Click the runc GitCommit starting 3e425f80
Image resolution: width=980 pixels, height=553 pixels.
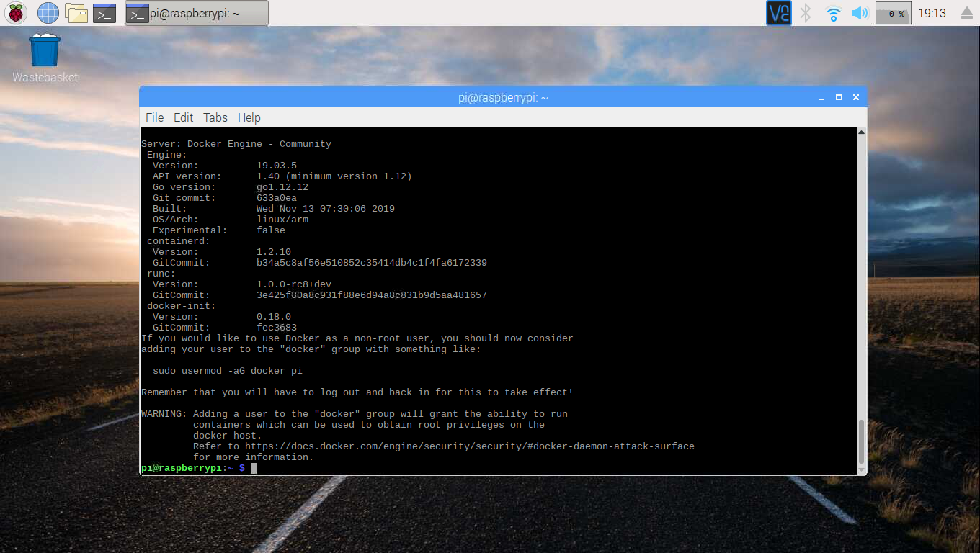372,295
